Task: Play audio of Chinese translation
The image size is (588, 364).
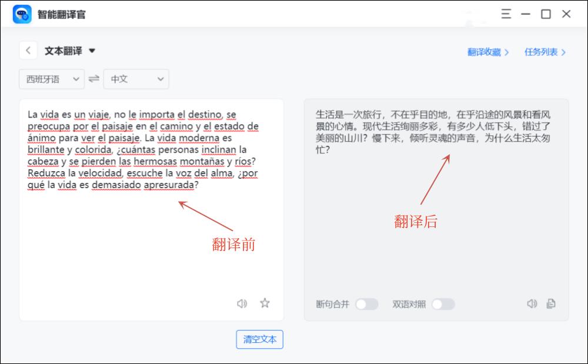Action: coord(532,304)
